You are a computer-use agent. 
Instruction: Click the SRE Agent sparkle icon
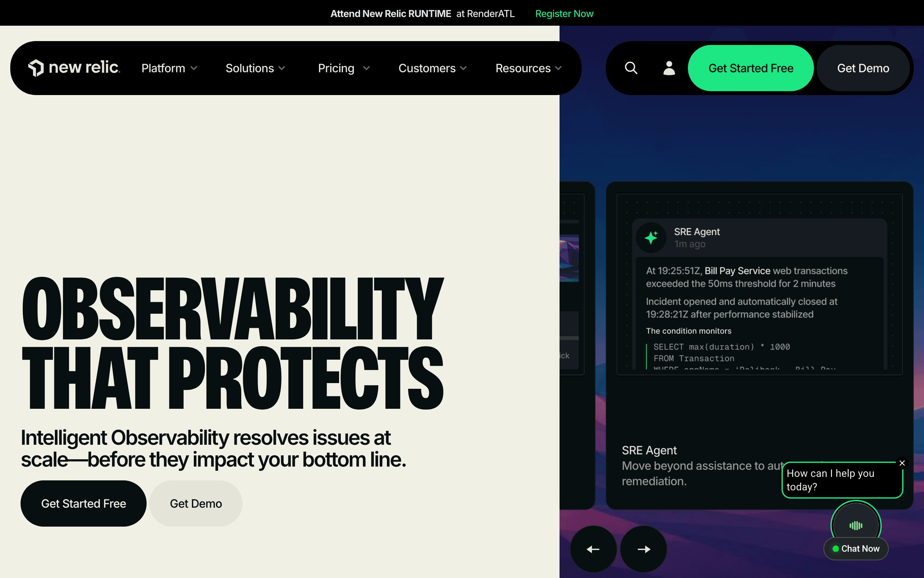pos(651,237)
